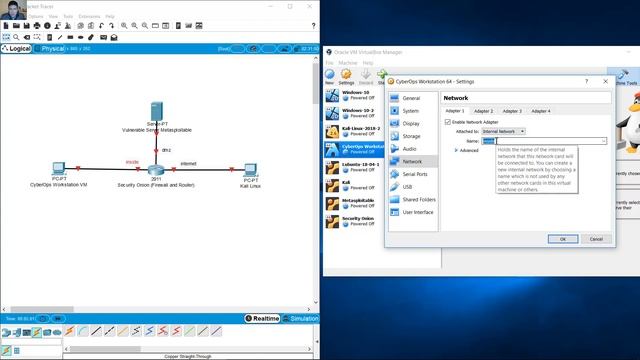Image resolution: width=640 pixels, height=360 pixels.
Task: Click the Server-PT device on the canvas
Action: click(157, 111)
